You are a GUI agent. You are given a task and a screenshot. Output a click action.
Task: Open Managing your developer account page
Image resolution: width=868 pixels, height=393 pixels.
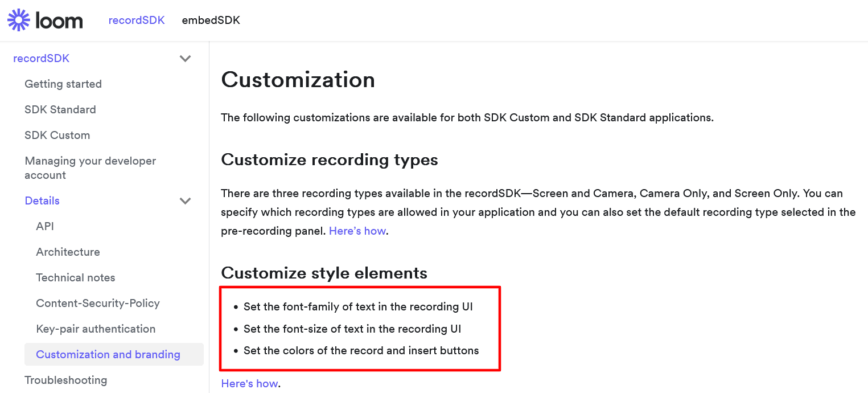tap(90, 168)
